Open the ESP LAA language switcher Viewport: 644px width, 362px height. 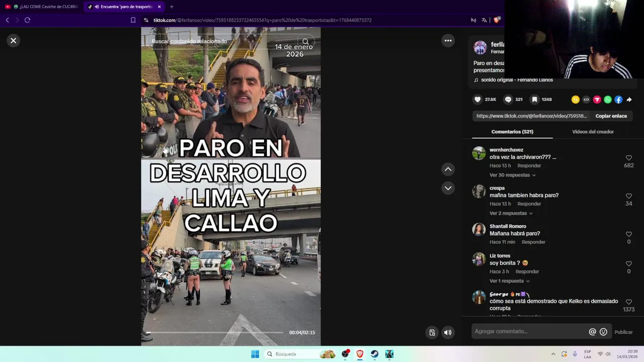[587, 354]
